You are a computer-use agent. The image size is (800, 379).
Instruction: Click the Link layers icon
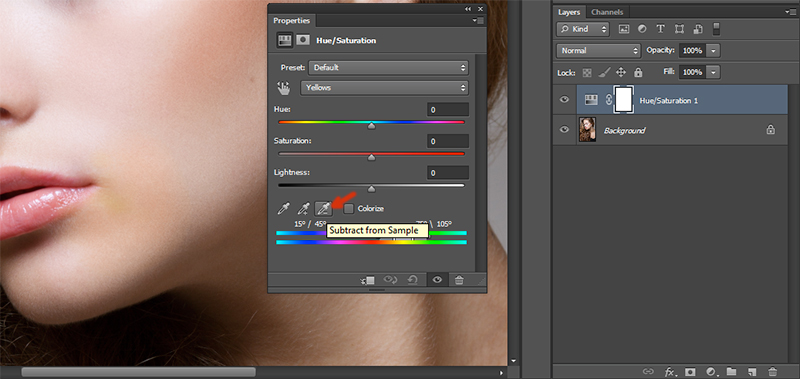click(x=648, y=371)
